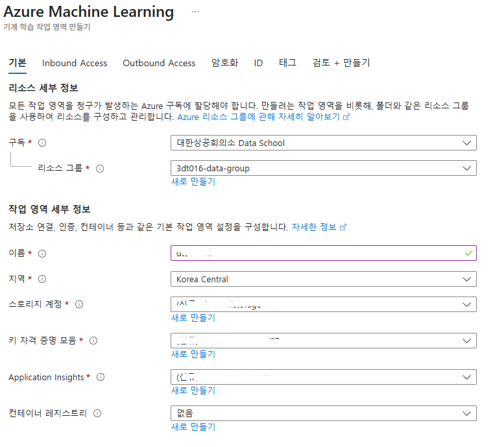Click the 컨테이너 레지스트리 field label
The image size is (504, 447).
[47, 413]
